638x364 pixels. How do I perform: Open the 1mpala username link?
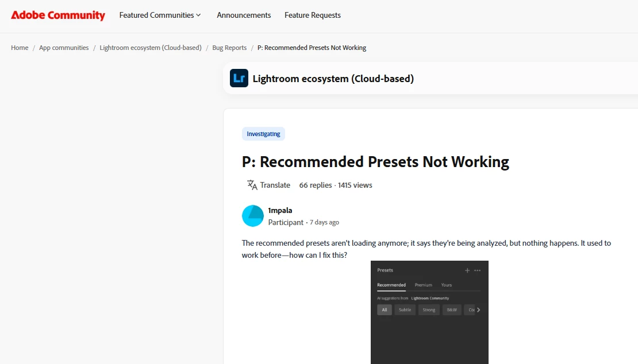[x=280, y=211]
